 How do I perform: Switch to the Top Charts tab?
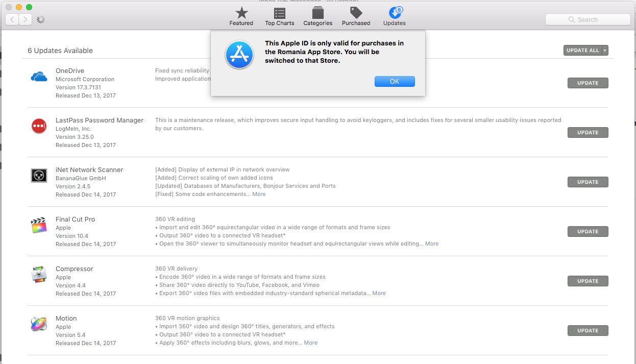279,16
